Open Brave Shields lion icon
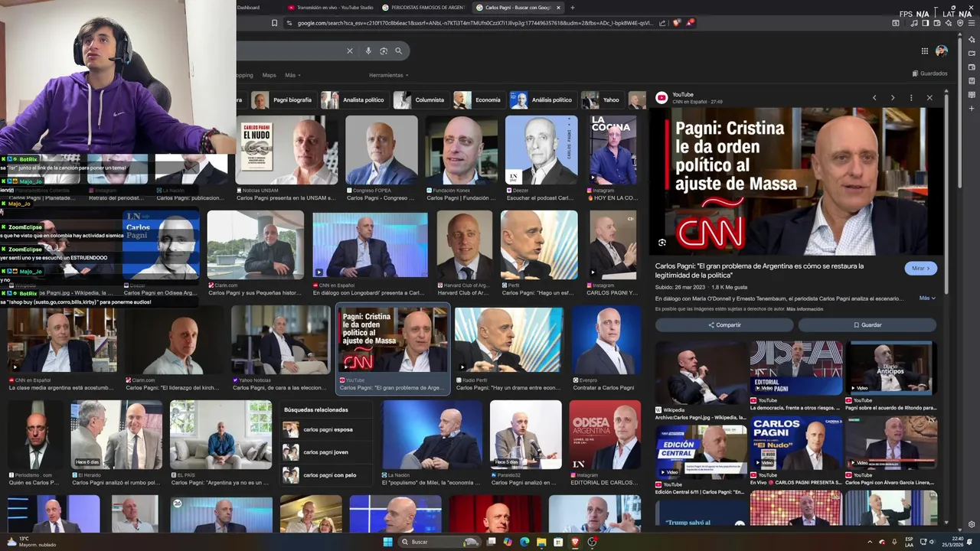The image size is (980, 551). pyautogui.click(x=676, y=23)
